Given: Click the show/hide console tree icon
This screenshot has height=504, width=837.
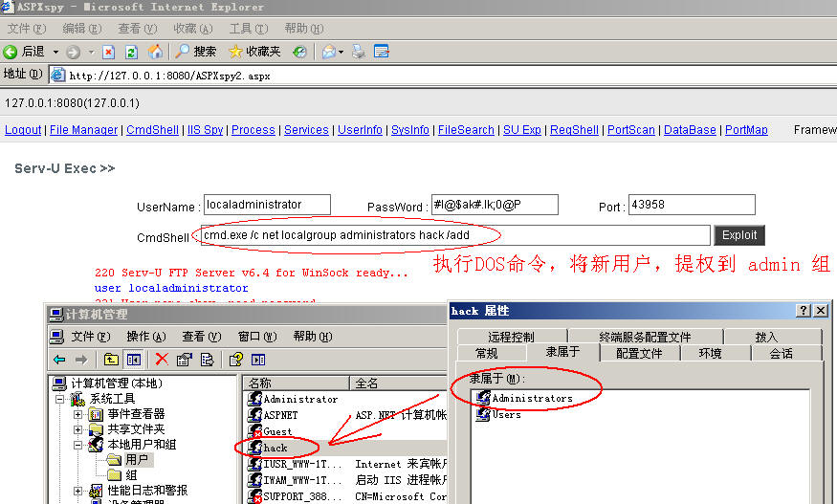Looking at the screenshot, I should 134,360.
